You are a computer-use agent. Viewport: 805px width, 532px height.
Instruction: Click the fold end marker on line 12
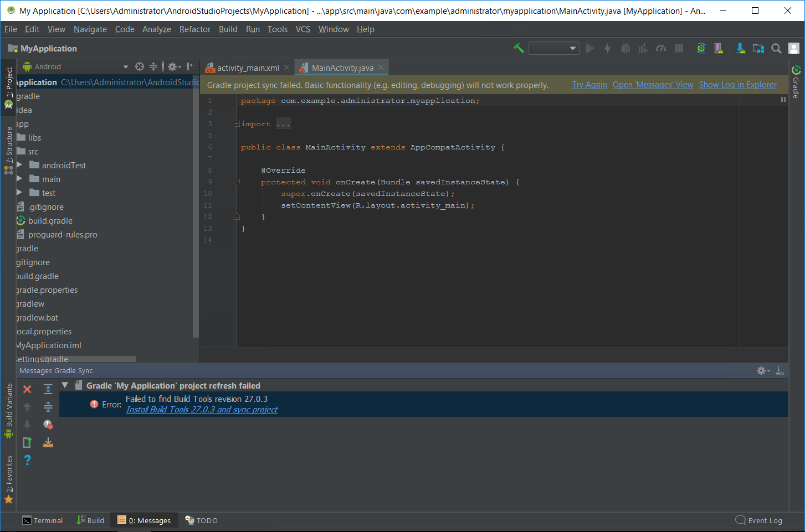pos(237,217)
